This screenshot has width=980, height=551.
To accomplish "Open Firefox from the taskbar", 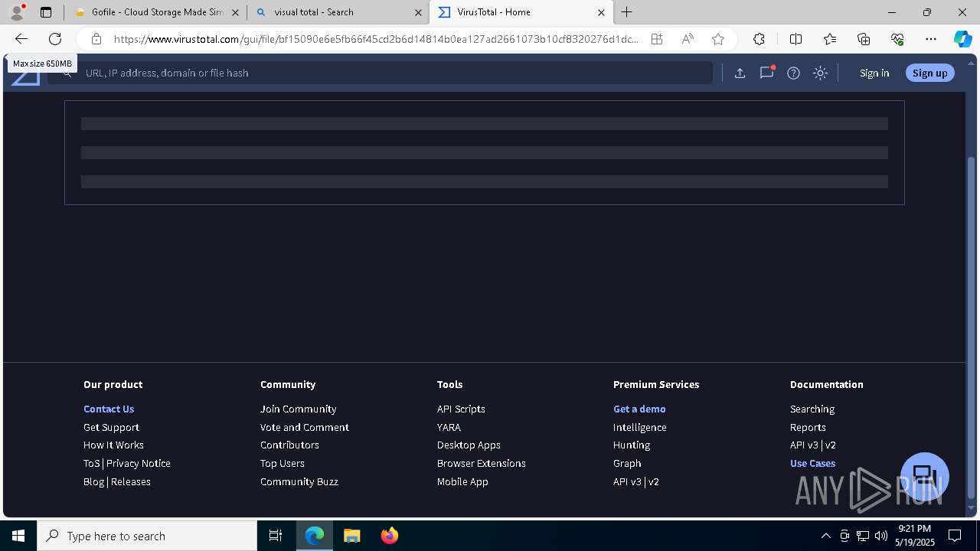I will point(390,536).
